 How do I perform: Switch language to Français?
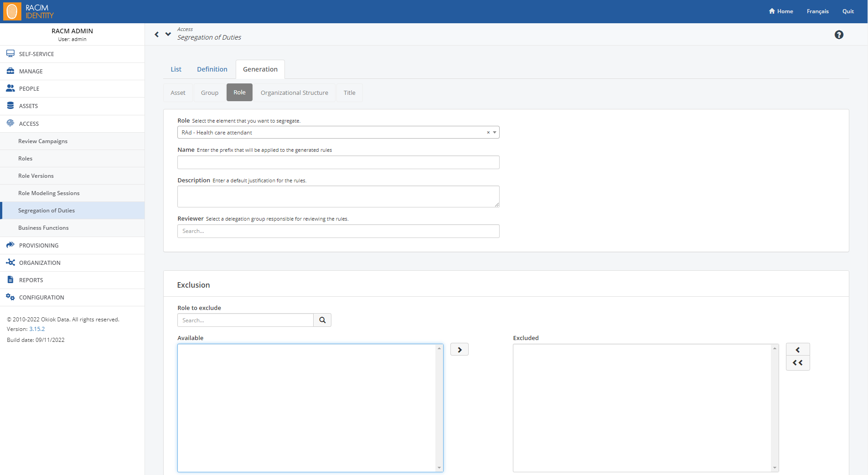click(817, 11)
